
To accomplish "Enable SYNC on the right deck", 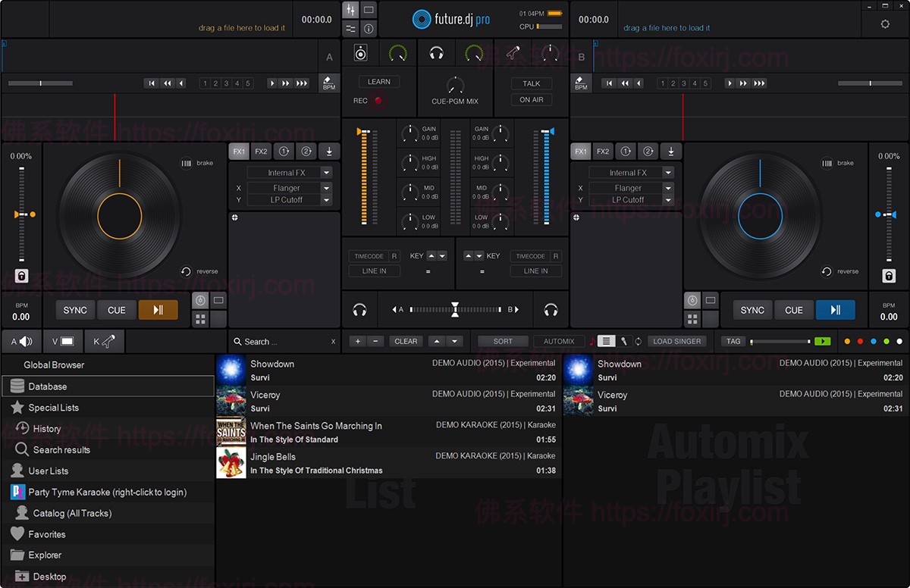I will click(752, 310).
